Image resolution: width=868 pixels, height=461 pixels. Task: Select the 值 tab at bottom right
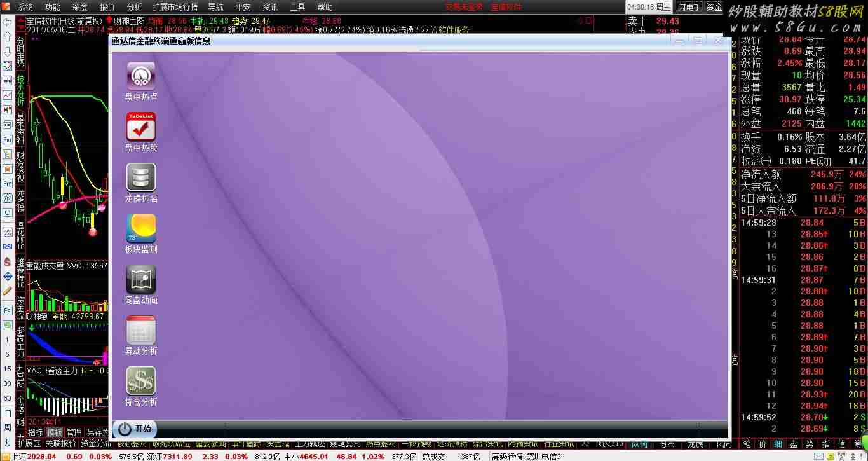pos(842,444)
